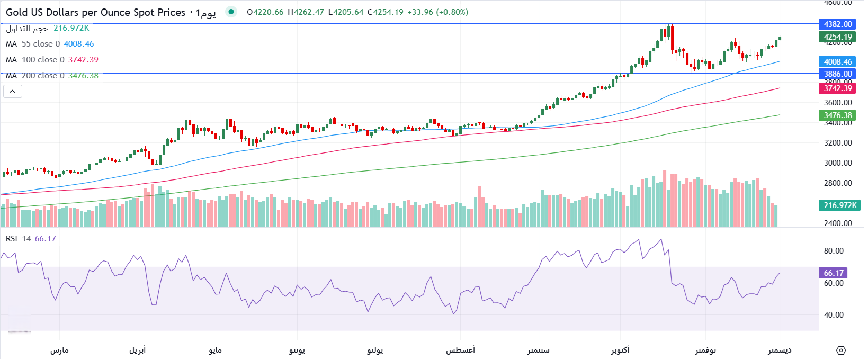Image resolution: width=868 pixels, height=360 pixels.
Task: Click the MA 200 close indicator legend
Action: [52, 76]
